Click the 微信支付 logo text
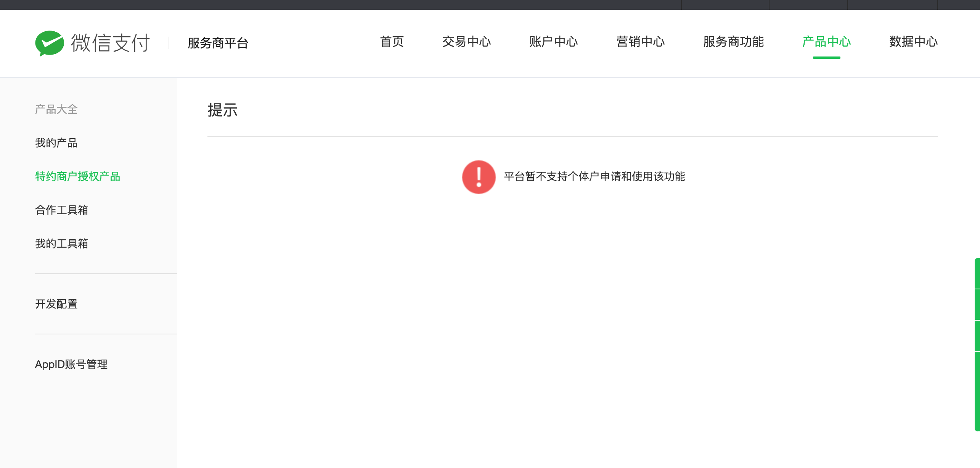The width and height of the screenshot is (980, 468). click(x=111, y=43)
